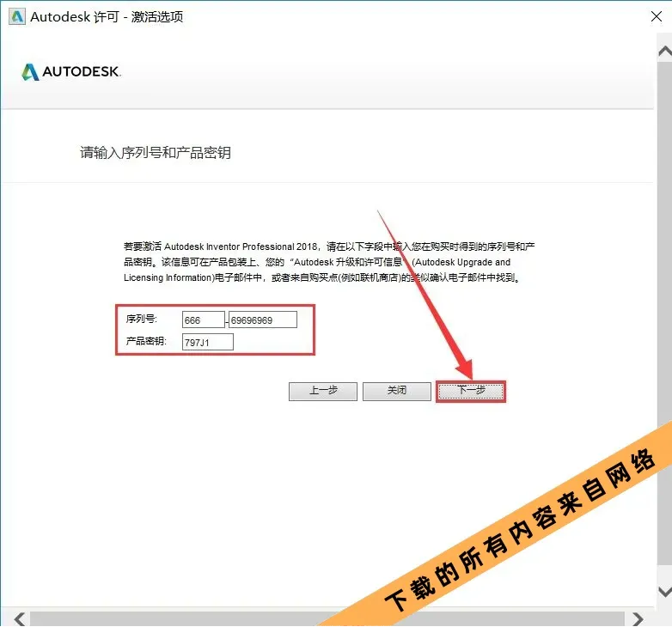Click the 下一步 (Next) button
This screenshot has height=627, width=672.
coord(471,392)
